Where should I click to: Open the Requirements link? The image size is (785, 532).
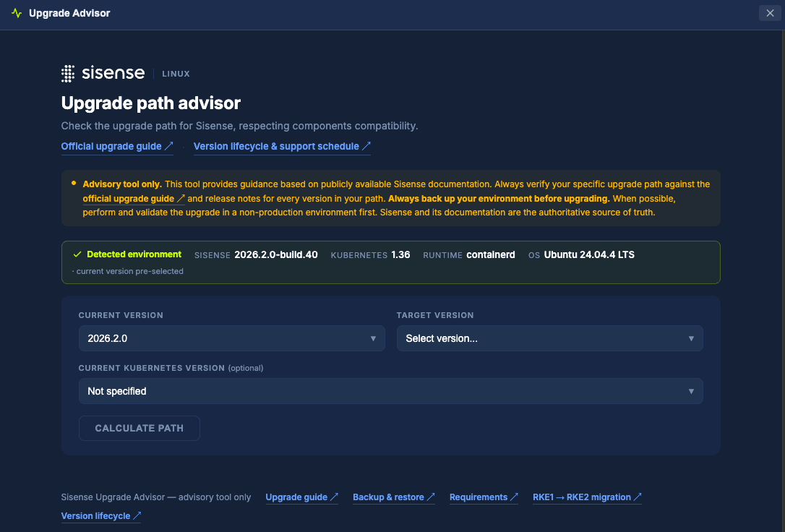click(484, 497)
